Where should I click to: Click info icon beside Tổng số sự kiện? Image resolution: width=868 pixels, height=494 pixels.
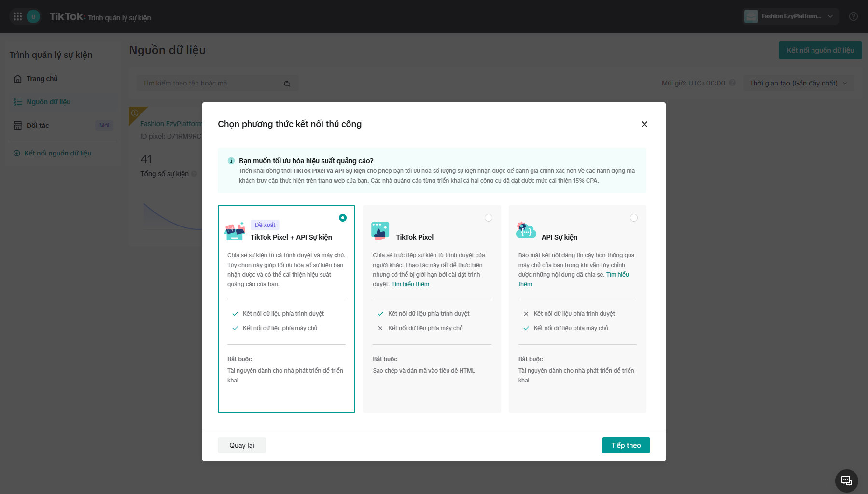[x=194, y=174]
